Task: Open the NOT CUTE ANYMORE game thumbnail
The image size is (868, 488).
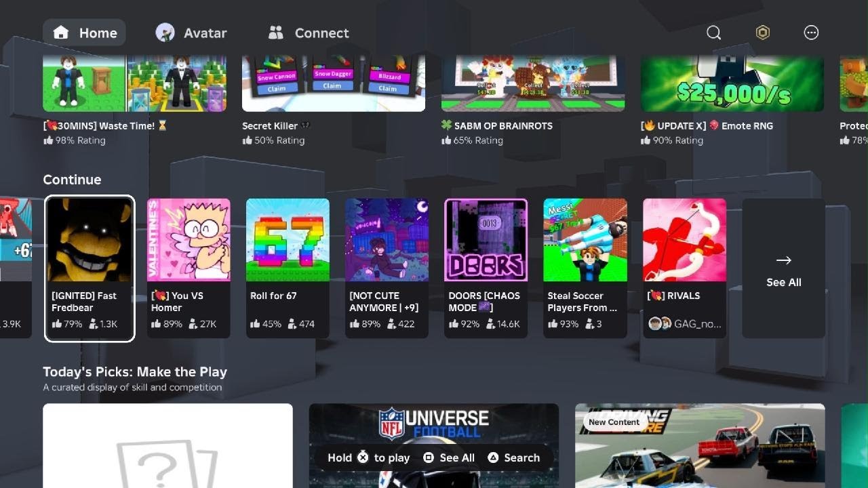Action: 387,240
